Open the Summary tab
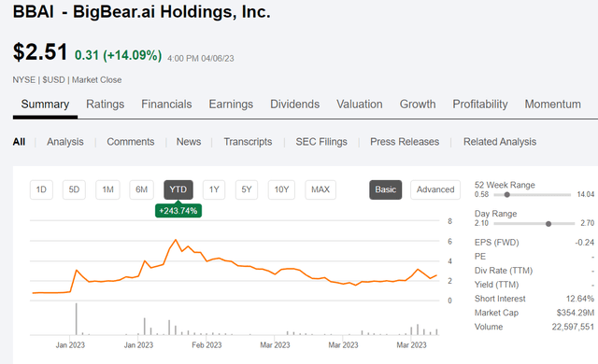 click(x=45, y=105)
